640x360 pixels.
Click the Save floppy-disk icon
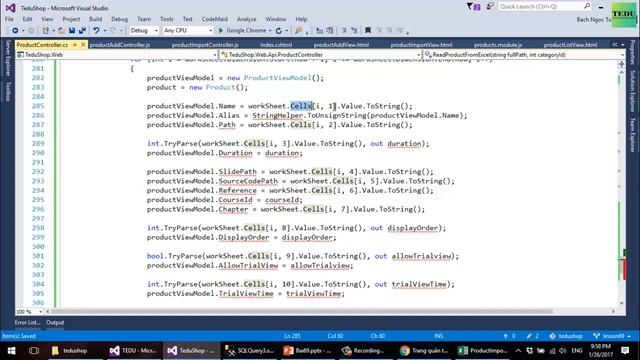coord(72,31)
